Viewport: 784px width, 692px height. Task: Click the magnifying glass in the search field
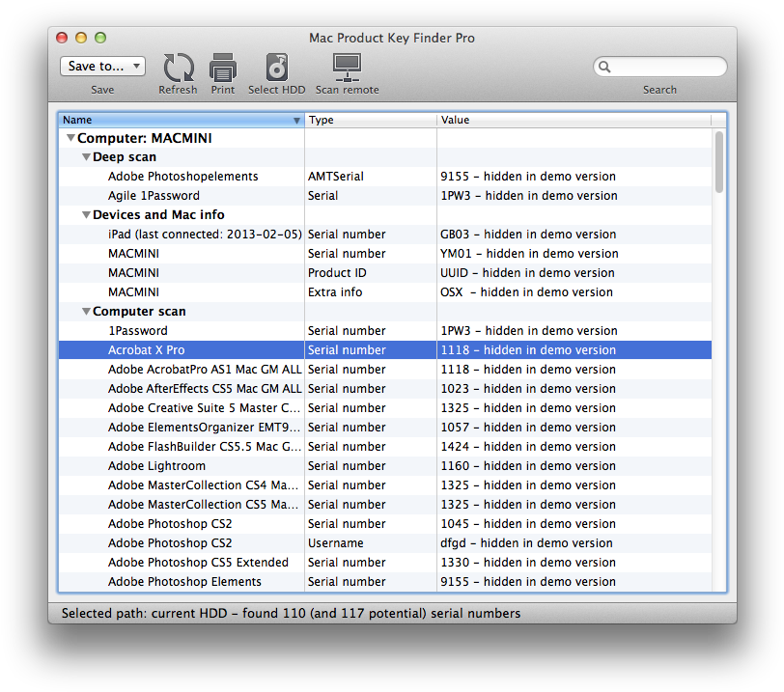pyautogui.click(x=603, y=67)
